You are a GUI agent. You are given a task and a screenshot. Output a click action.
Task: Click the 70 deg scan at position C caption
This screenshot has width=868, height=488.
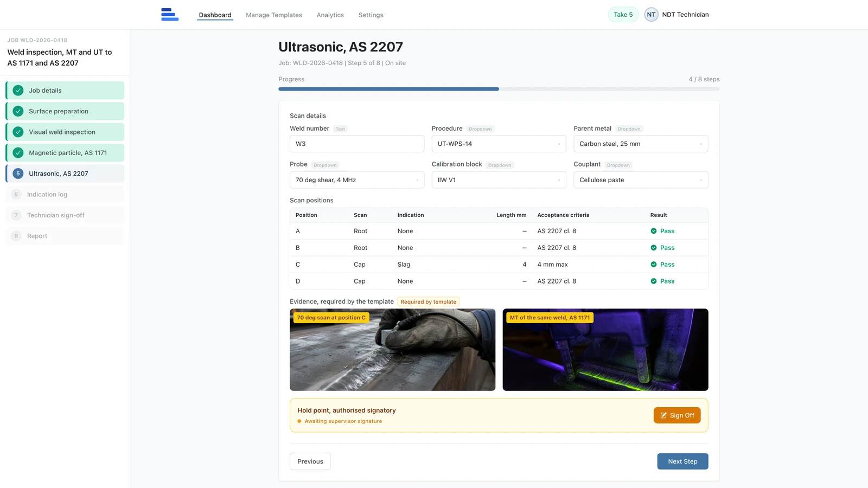331,318
